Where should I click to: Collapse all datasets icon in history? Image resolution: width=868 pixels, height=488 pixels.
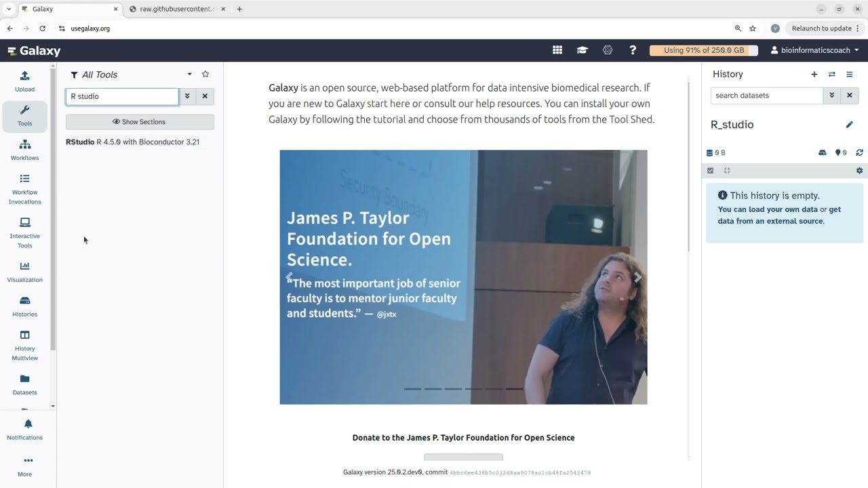727,171
